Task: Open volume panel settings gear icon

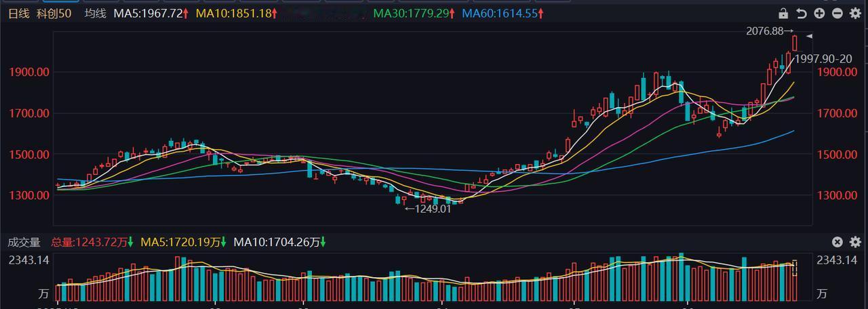Action: coord(854,242)
